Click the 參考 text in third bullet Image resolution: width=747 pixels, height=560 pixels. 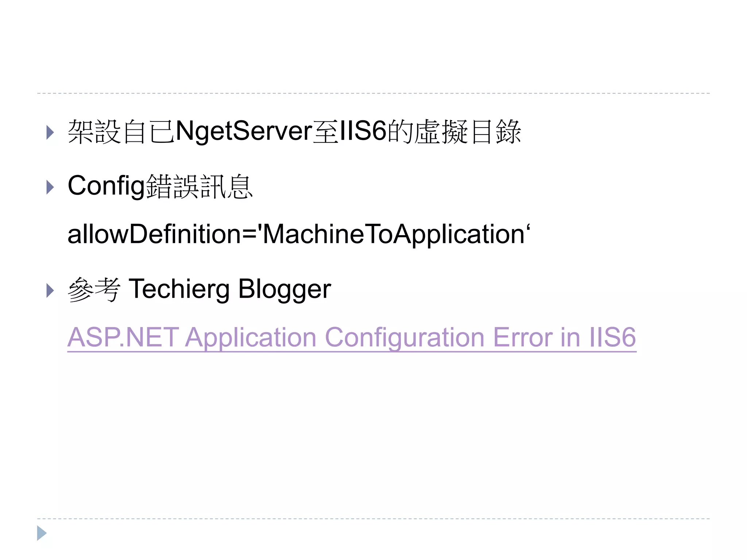pyautogui.click(x=94, y=289)
